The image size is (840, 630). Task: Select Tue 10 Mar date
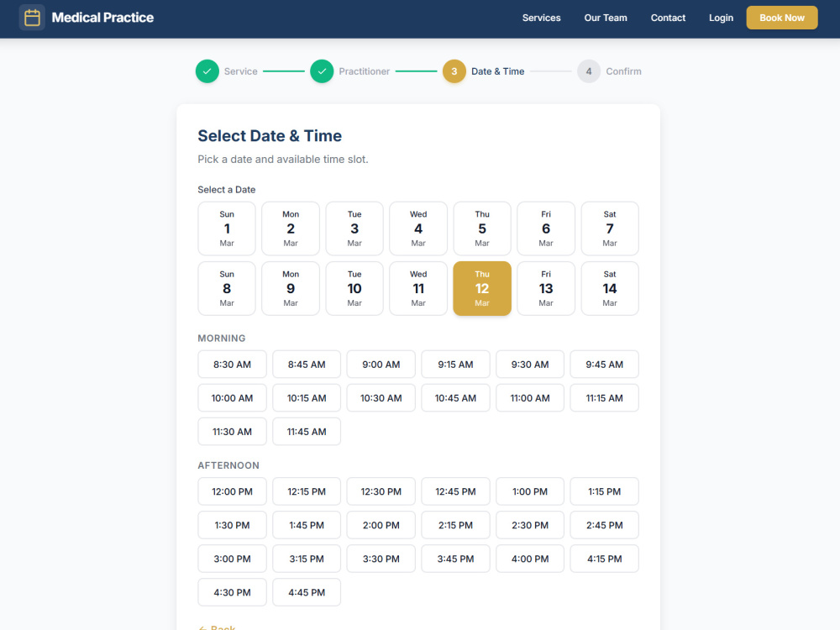click(x=354, y=289)
